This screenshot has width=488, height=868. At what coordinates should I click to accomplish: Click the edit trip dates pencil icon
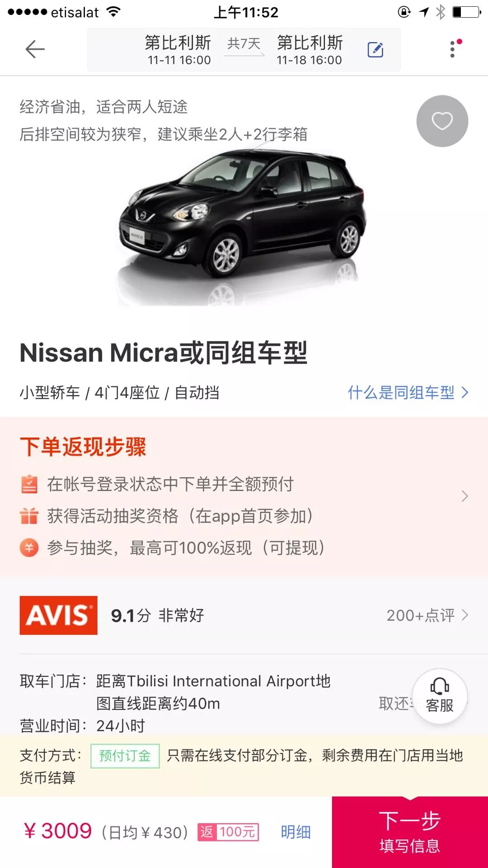(x=375, y=50)
